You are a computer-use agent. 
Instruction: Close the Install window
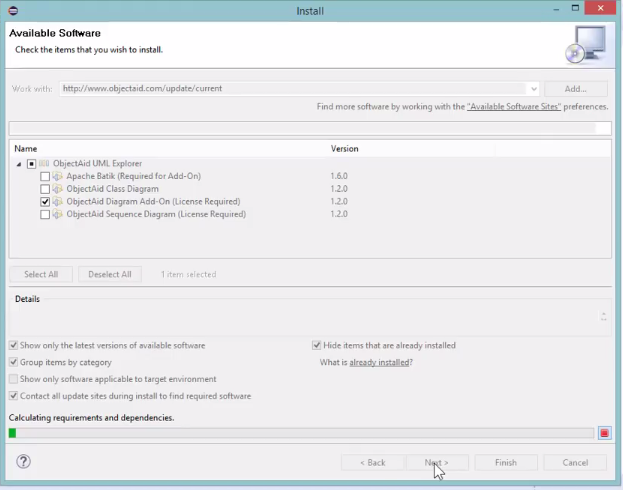(600, 8)
